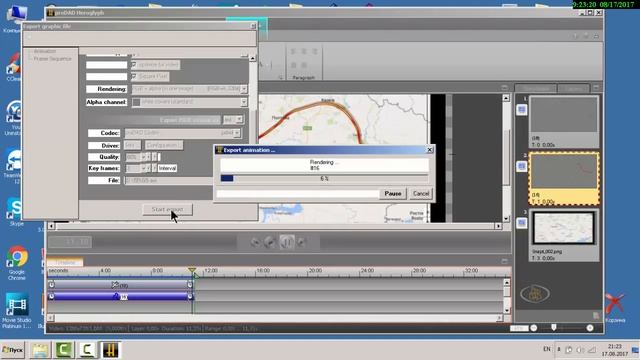Select Frame Sequence in export type tree
640x360 pixels.
click(52, 59)
